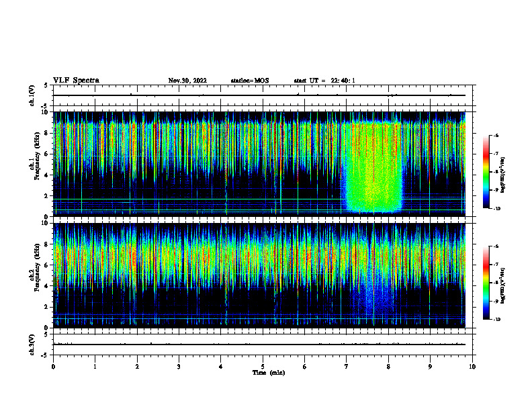The width and height of the screenshot is (532, 411).
Task: Click the "5" tick on the time axis
Action: click(263, 367)
